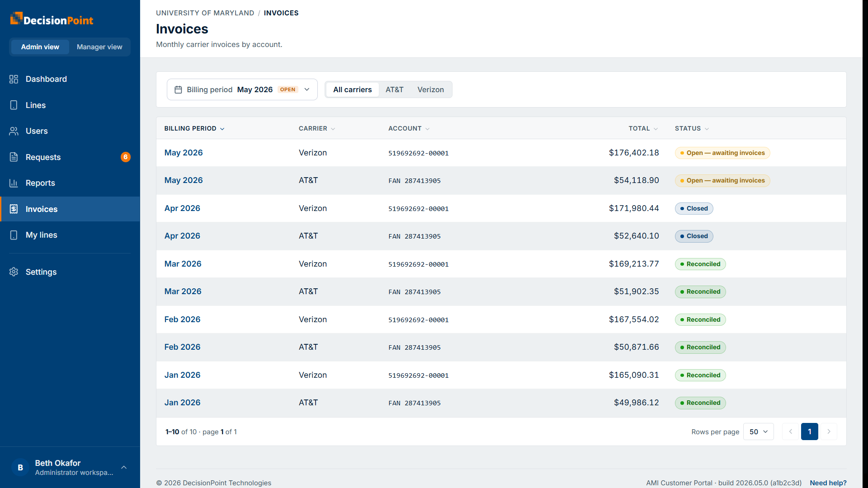868x488 pixels.
Task: Click the Reports bar chart icon
Action: click(14, 183)
